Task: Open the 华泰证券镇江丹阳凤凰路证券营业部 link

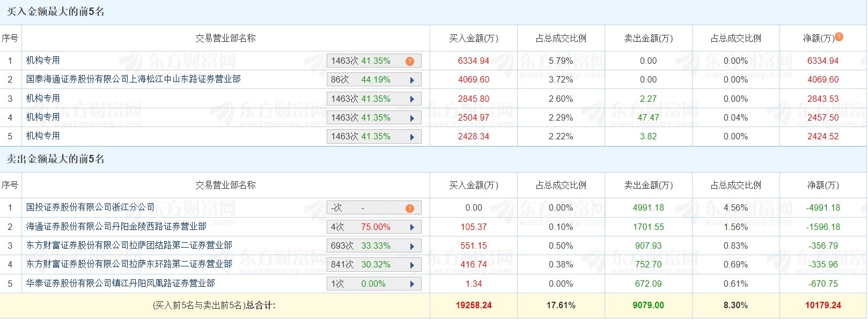Action: click(x=120, y=283)
